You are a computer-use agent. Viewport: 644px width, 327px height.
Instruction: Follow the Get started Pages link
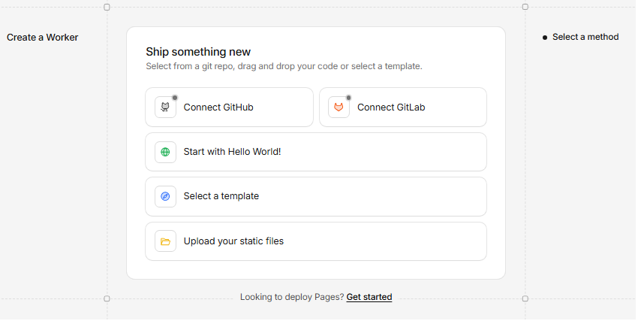(369, 297)
